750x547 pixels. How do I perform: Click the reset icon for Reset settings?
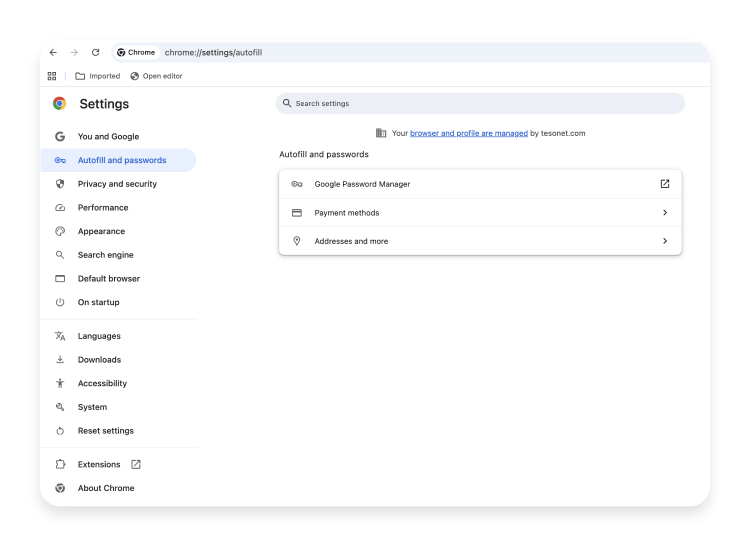pos(60,431)
